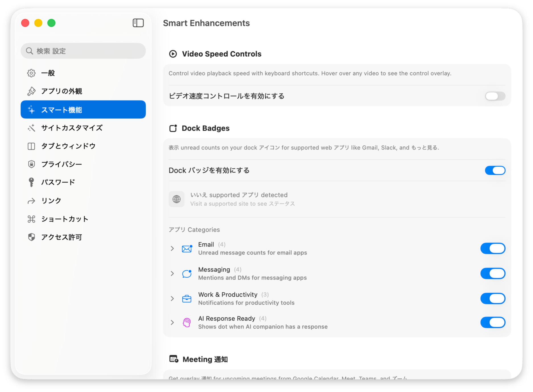Open the ショートカット settings section
The width and height of the screenshot is (533, 392).
[65, 219]
